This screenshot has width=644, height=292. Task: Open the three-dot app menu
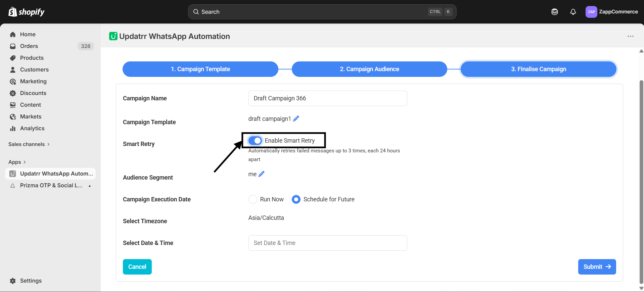point(630,36)
